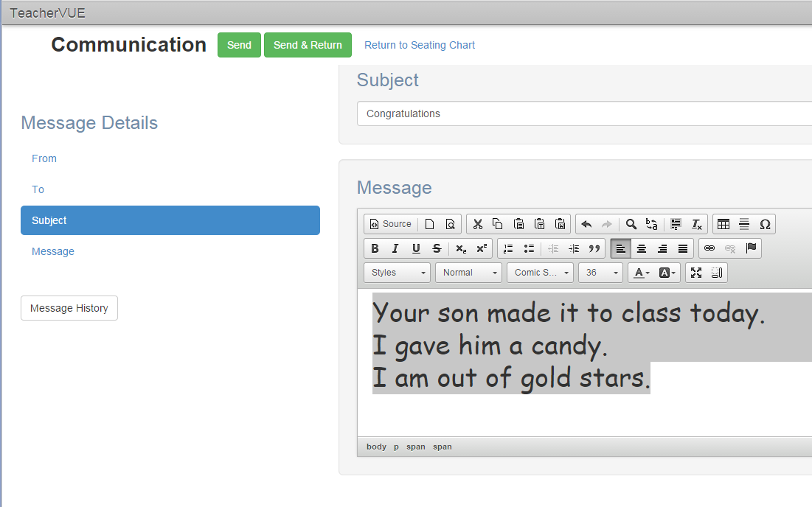Insert a link

(709, 248)
